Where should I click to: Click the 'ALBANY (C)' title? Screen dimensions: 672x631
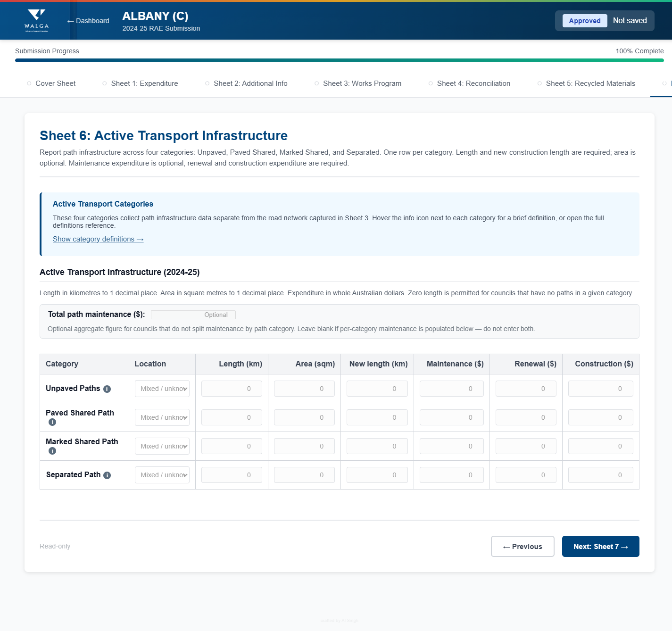click(155, 16)
